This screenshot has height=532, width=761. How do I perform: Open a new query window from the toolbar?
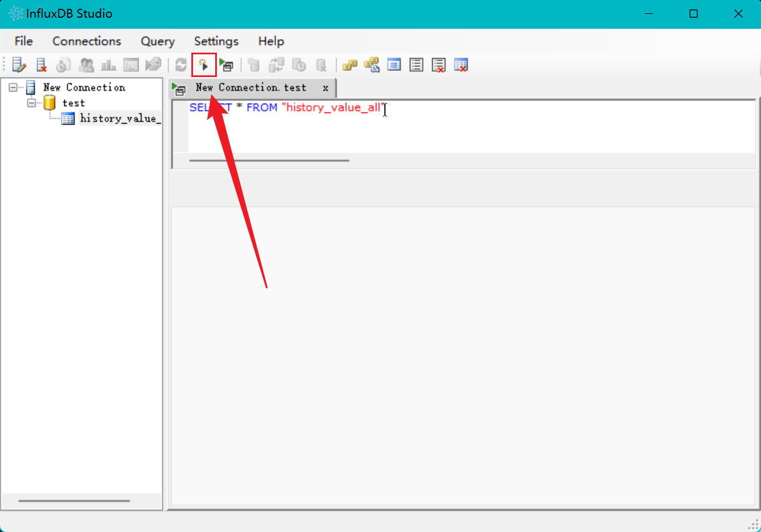[226, 65]
